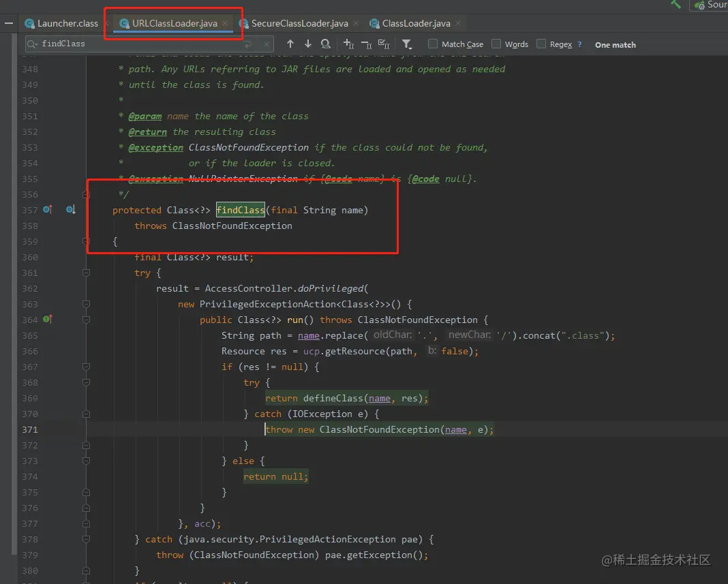Close the ClassLoader.java tab
This screenshot has width=728, height=584.
click(x=458, y=22)
